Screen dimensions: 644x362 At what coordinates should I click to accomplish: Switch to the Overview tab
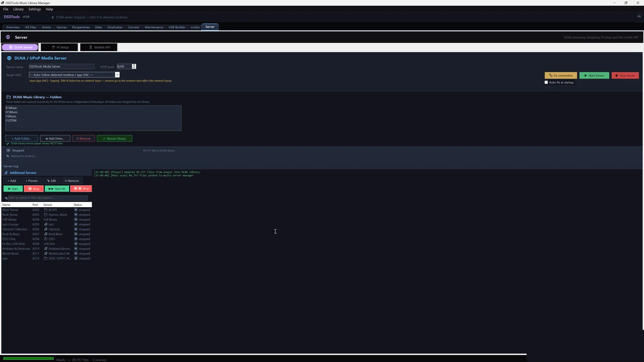click(13, 27)
